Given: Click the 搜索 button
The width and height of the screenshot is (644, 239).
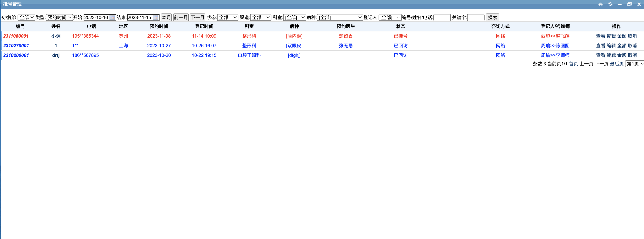Looking at the screenshot, I should click(x=492, y=18).
